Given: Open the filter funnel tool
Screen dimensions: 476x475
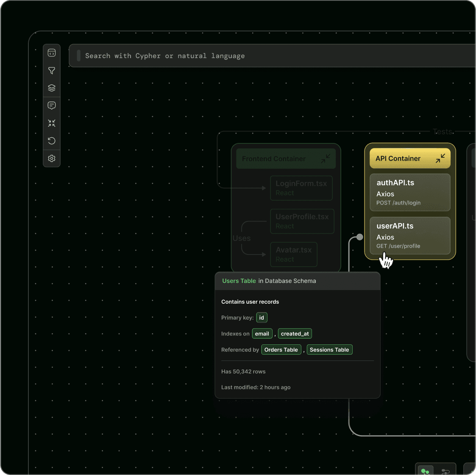Looking at the screenshot, I should (52, 70).
